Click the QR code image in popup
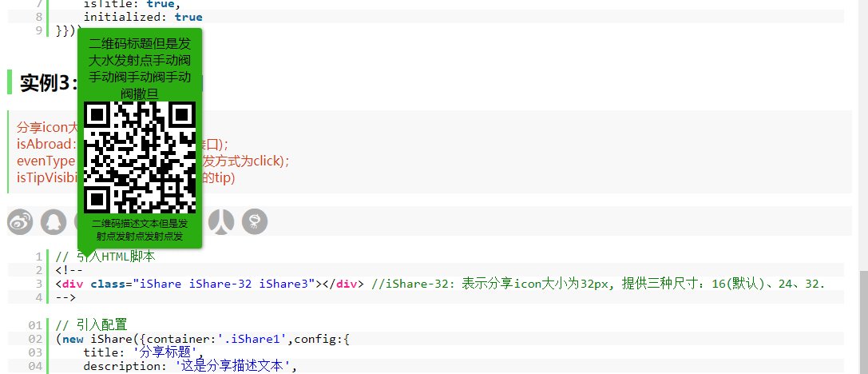Image resolution: width=868 pixels, height=374 pixels. pyautogui.click(x=140, y=157)
